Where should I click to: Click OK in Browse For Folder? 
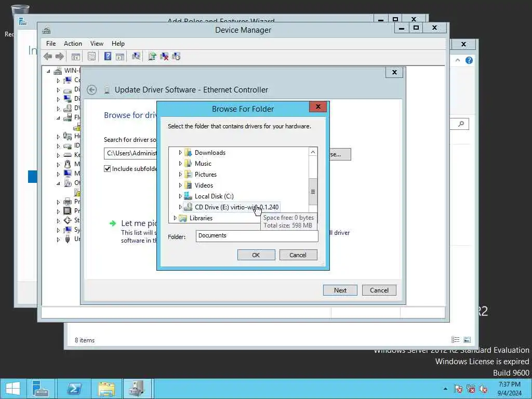[256, 255]
